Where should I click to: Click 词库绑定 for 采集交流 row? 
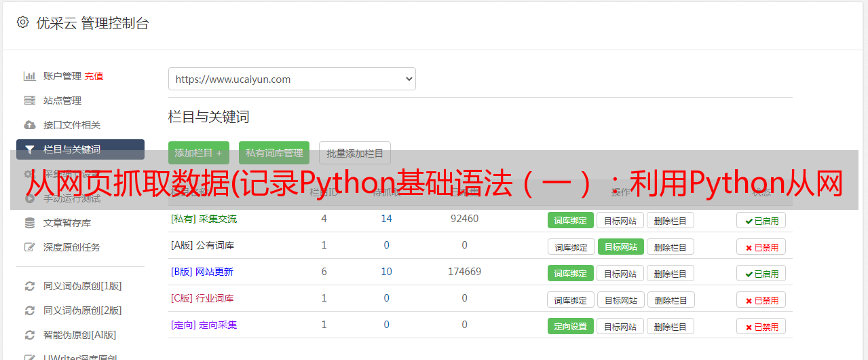[571, 220]
